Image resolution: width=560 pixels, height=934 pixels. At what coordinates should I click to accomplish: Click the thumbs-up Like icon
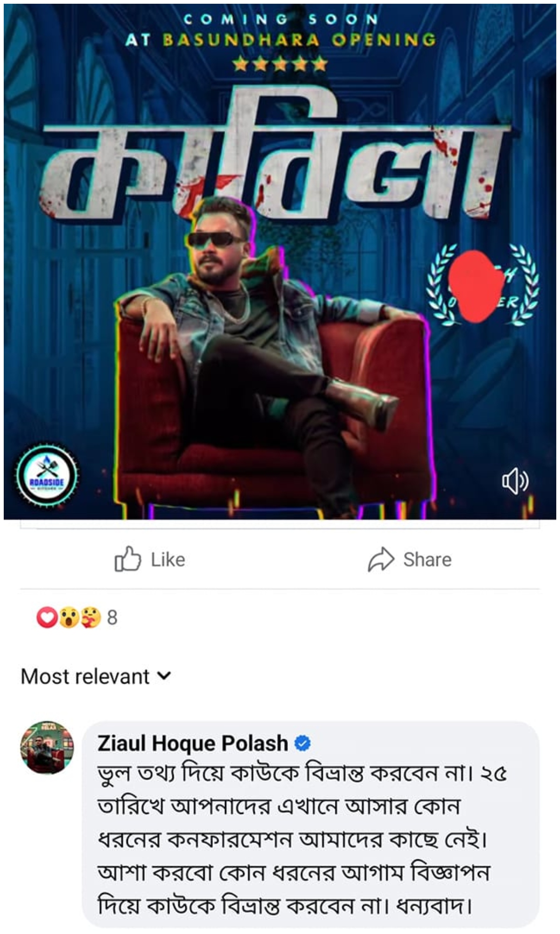[127, 559]
